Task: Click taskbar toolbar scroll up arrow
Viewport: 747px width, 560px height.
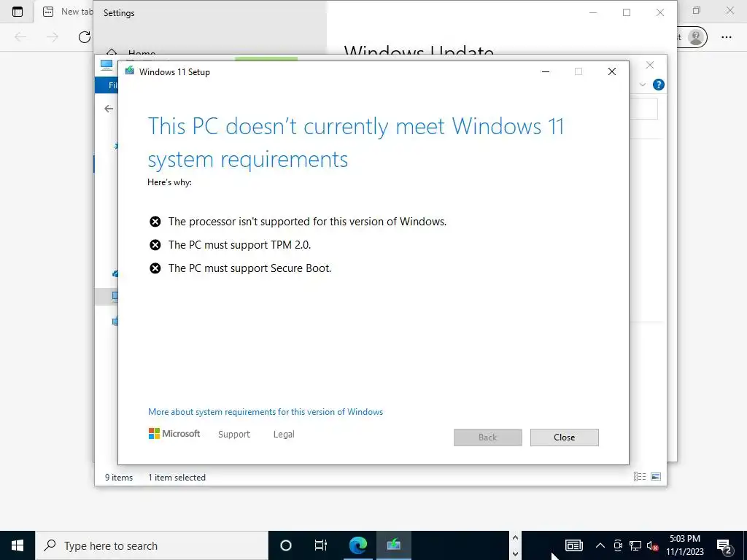Action: click(x=515, y=537)
